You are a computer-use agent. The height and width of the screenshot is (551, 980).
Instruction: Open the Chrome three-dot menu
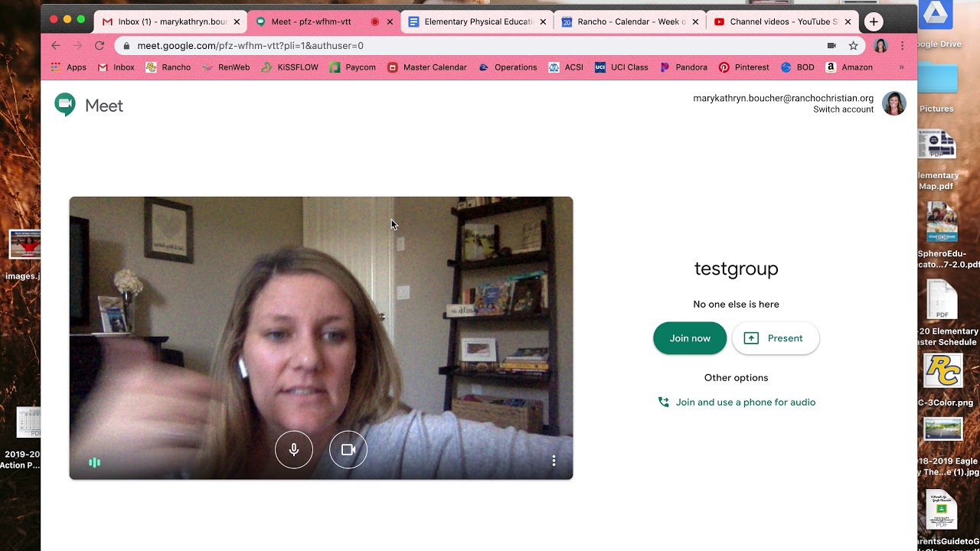click(903, 46)
